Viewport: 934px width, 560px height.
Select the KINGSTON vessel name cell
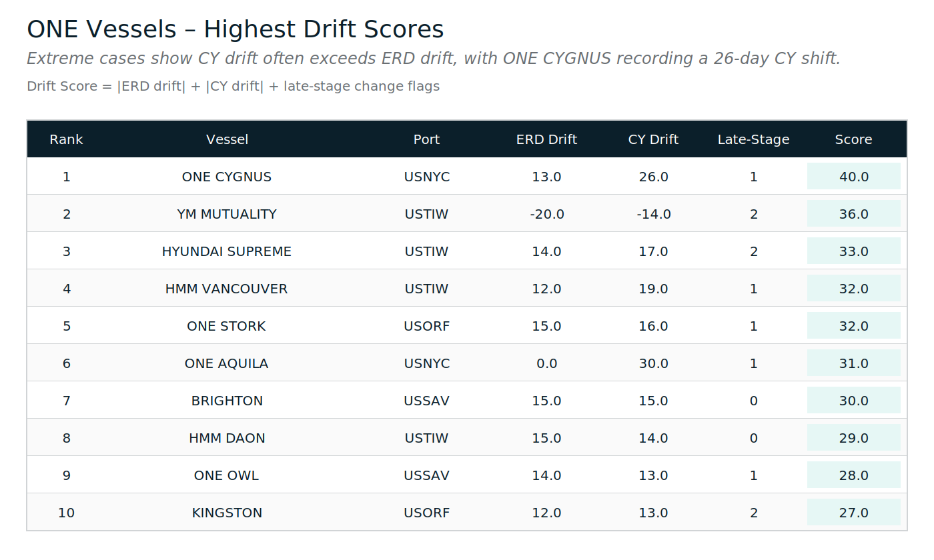click(227, 513)
